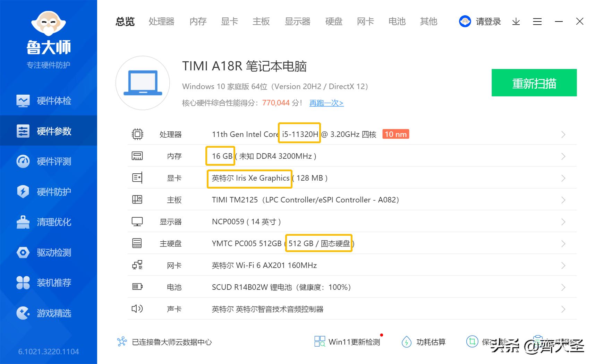Click the download arrow in title bar

(x=516, y=21)
